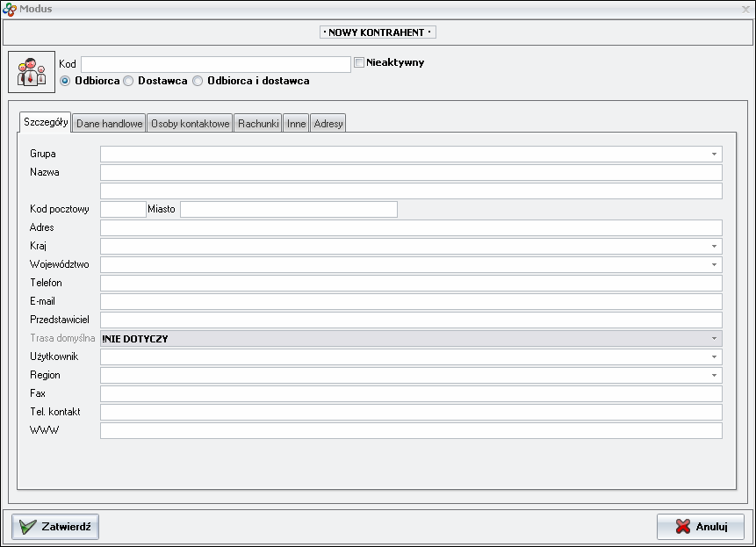Switch to the Dane handlowe tab

(110, 124)
